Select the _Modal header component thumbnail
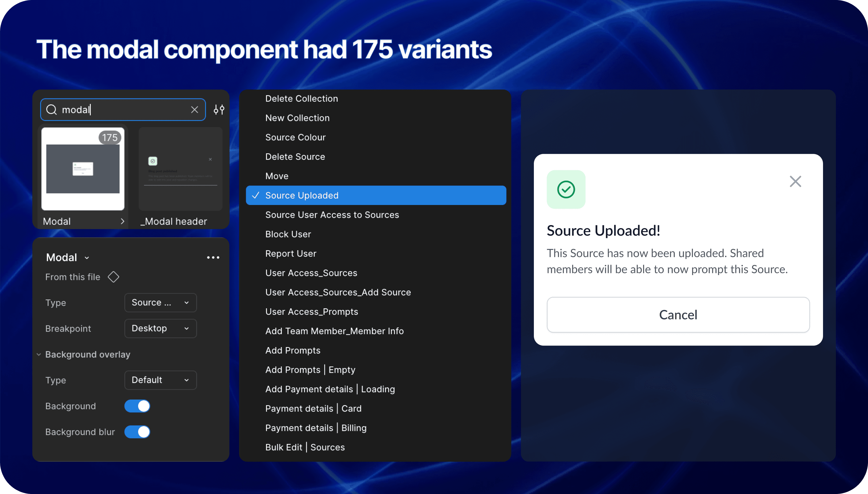868x494 pixels. (x=180, y=169)
